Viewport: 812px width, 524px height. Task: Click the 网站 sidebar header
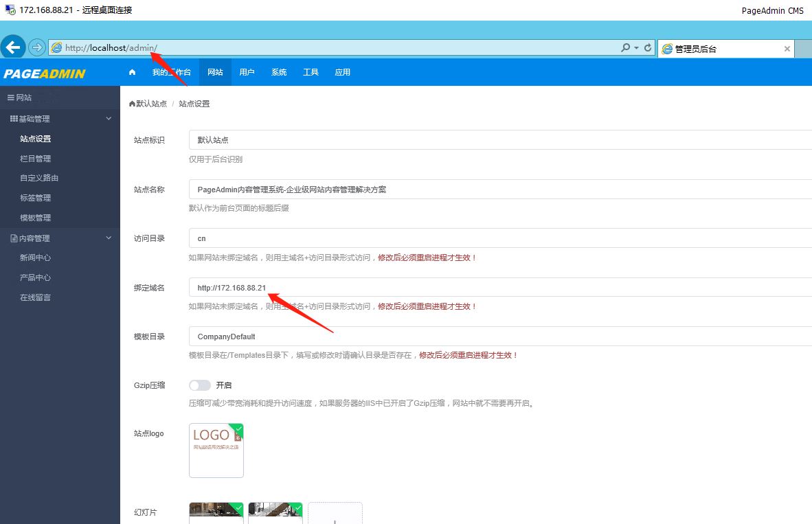tap(60, 98)
